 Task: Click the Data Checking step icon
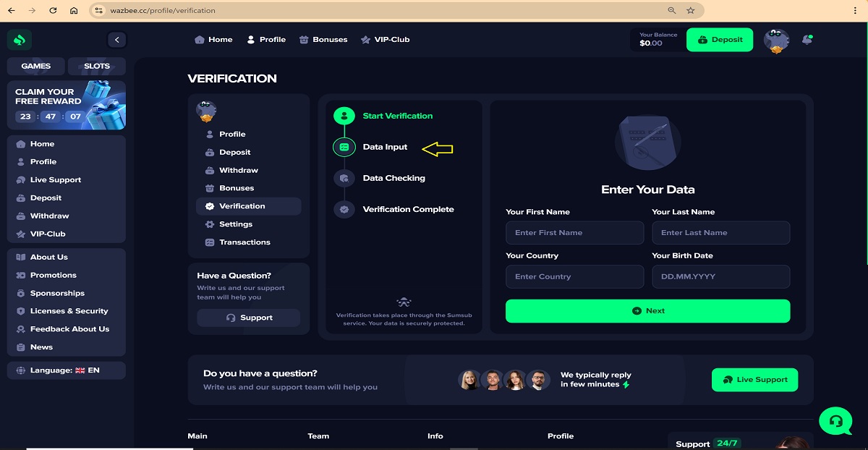tap(344, 178)
